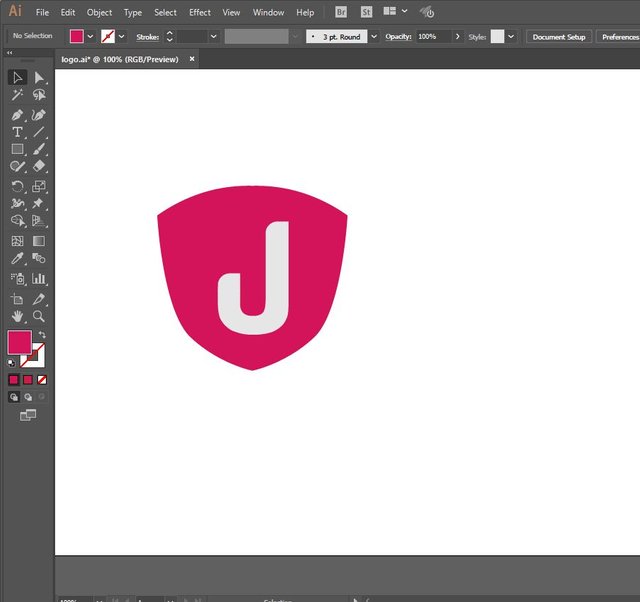640x602 pixels.
Task: Select the Zoom tool
Action: click(39, 316)
